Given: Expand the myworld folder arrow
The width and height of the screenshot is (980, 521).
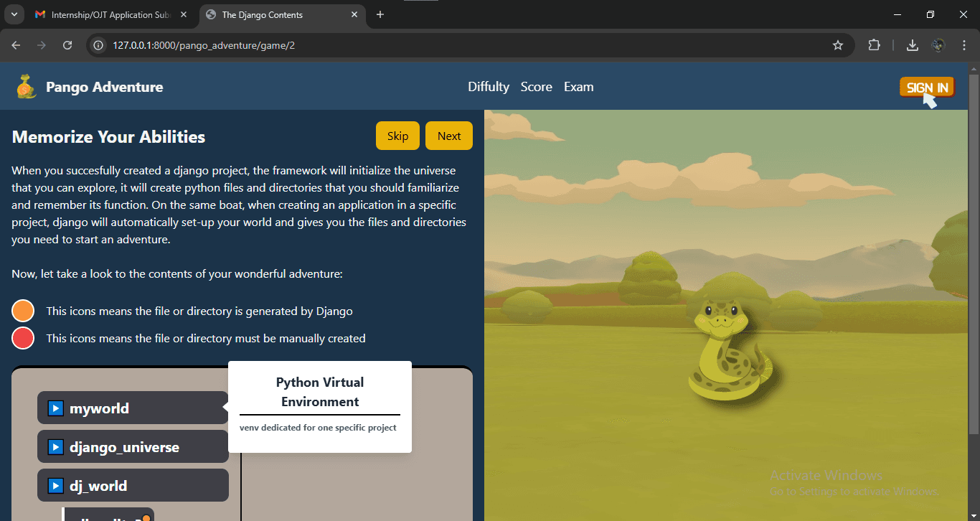Looking at the screenshot, I should [55, 408].
